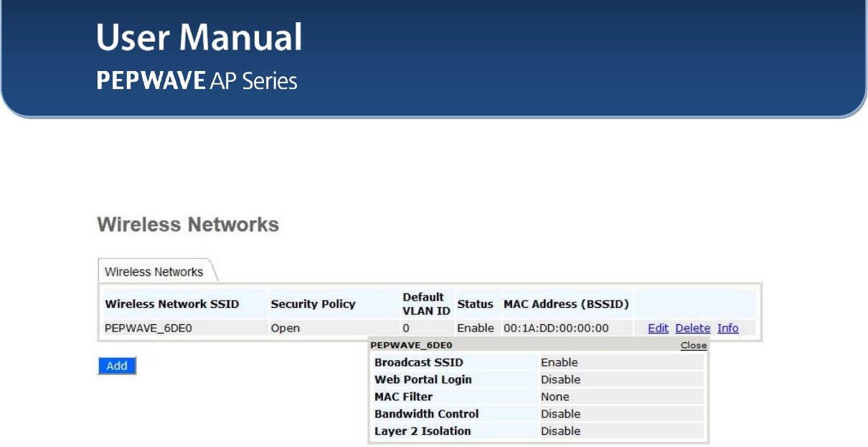
Task: Select the MAC Filter row in popup
Action: coord(538,397)
